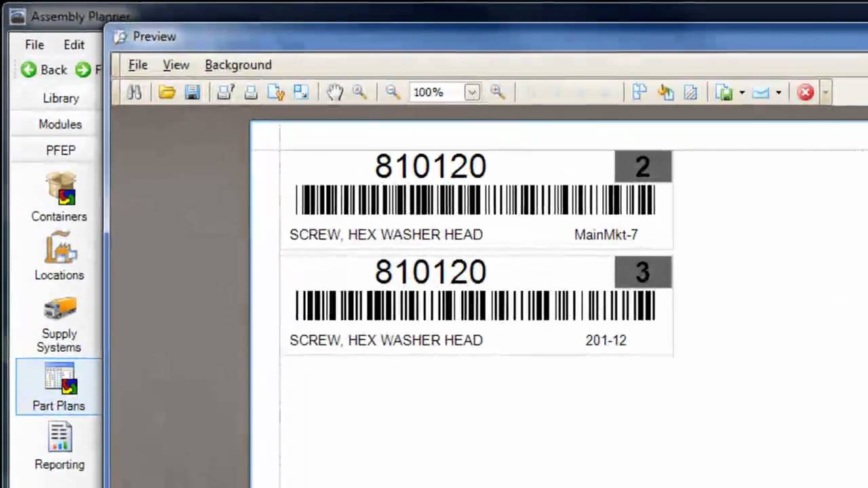Select the PFEP sidebar section
868x488 pixels.
60,150
